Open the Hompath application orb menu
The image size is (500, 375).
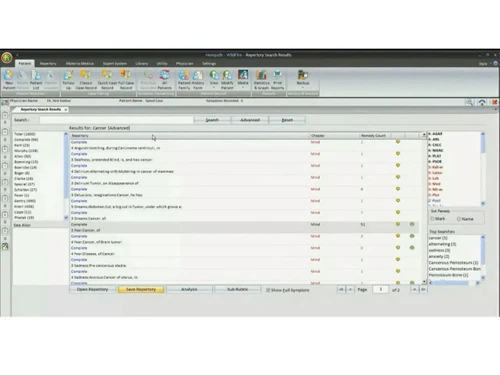[7, 58]
